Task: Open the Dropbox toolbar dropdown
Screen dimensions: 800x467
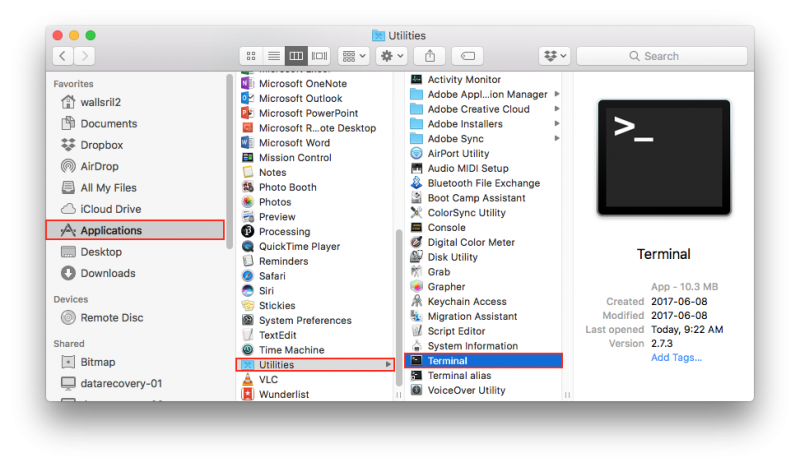Action: tap(555, 56)
